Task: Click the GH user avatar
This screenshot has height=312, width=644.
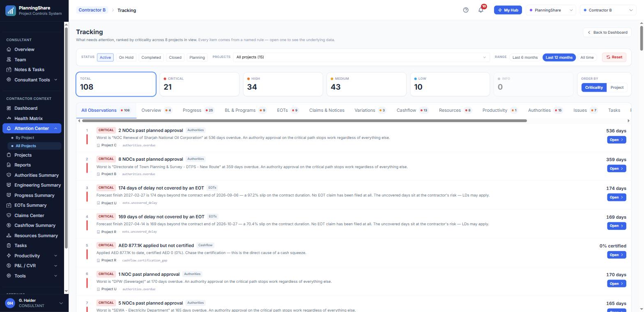Action: [x=10, y=303]
